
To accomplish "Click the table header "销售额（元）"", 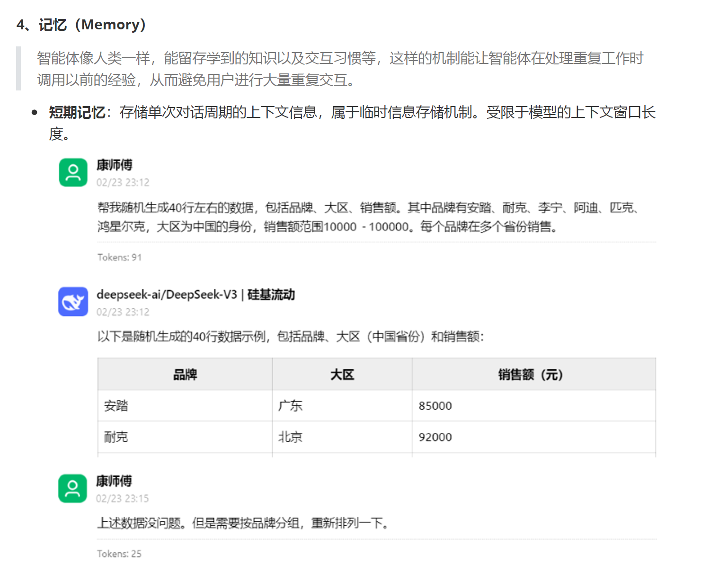I will tap(534, 375).
